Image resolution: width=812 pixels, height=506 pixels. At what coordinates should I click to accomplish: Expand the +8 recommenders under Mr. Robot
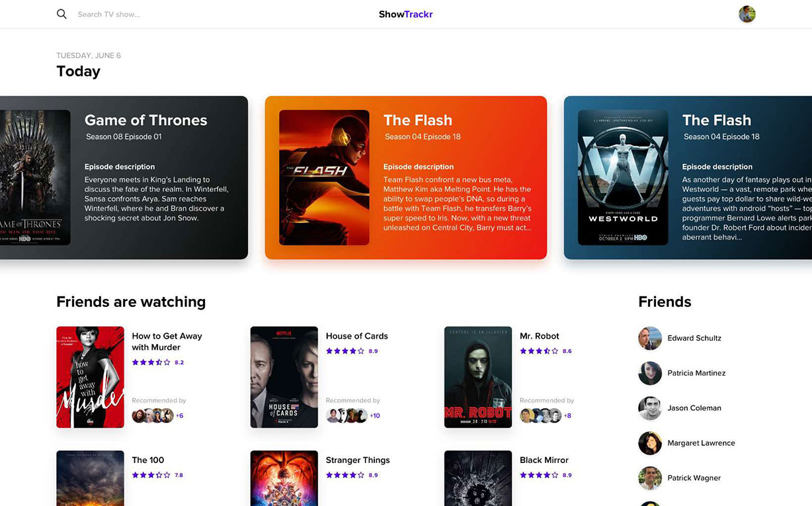click(567, 415)
